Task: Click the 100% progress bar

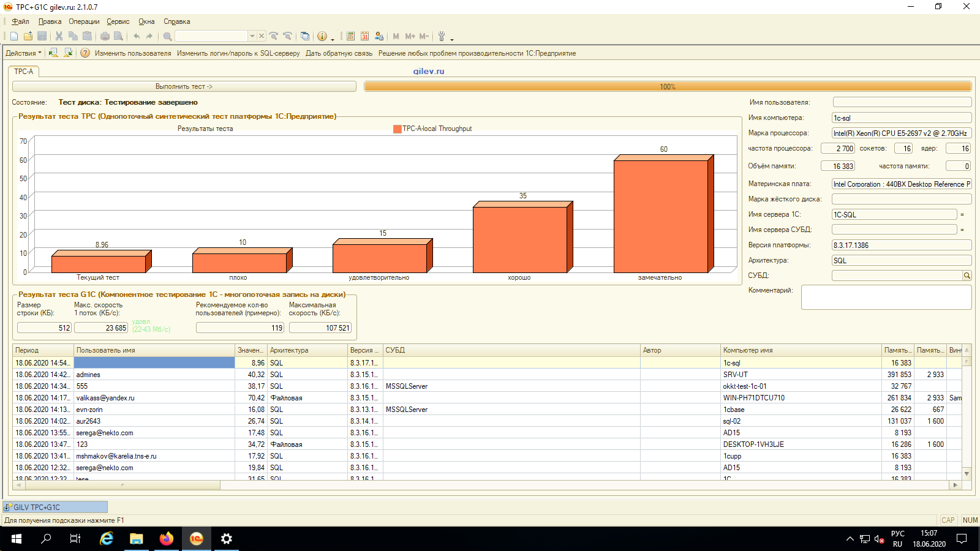Action: (x=668, y=86)
